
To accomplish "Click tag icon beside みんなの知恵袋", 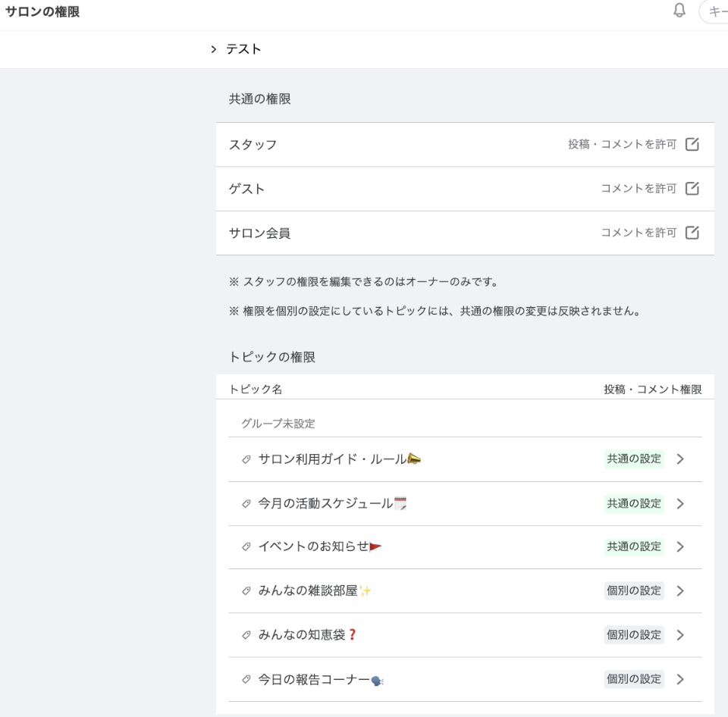I will tap(246, 635).
